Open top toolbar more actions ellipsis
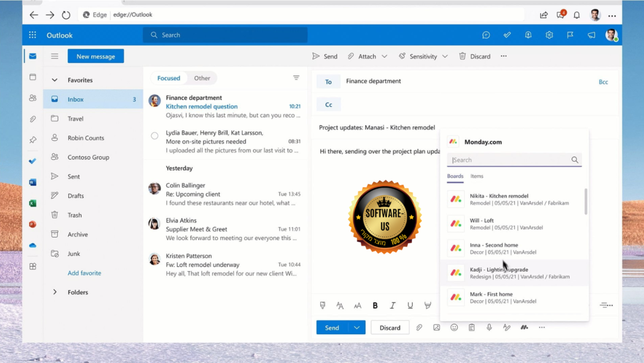Screen dimensions: 644x363 coord(504,56)
